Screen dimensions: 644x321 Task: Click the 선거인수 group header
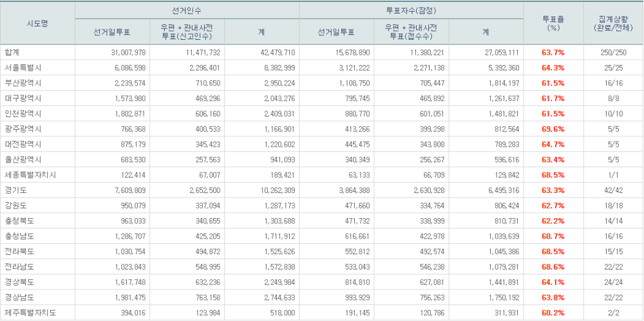187,10
